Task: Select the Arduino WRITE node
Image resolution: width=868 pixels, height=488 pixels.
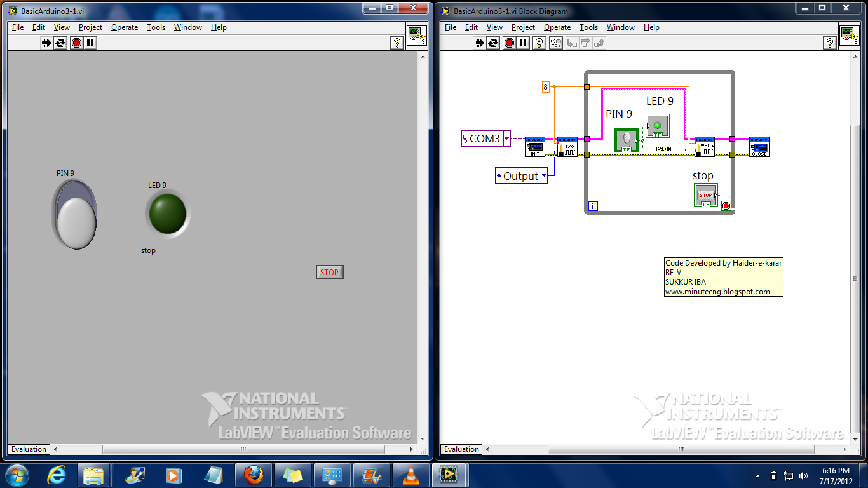Action: (x=705, y=147)
